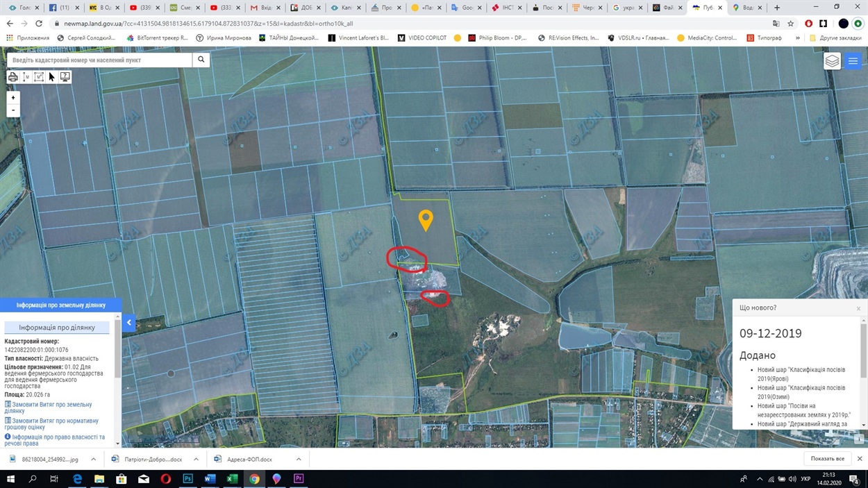Viewport: 868px width, 488px height.
Task: Open downloaded file Адреса-ФОП.docx
Action: point(249,459)
